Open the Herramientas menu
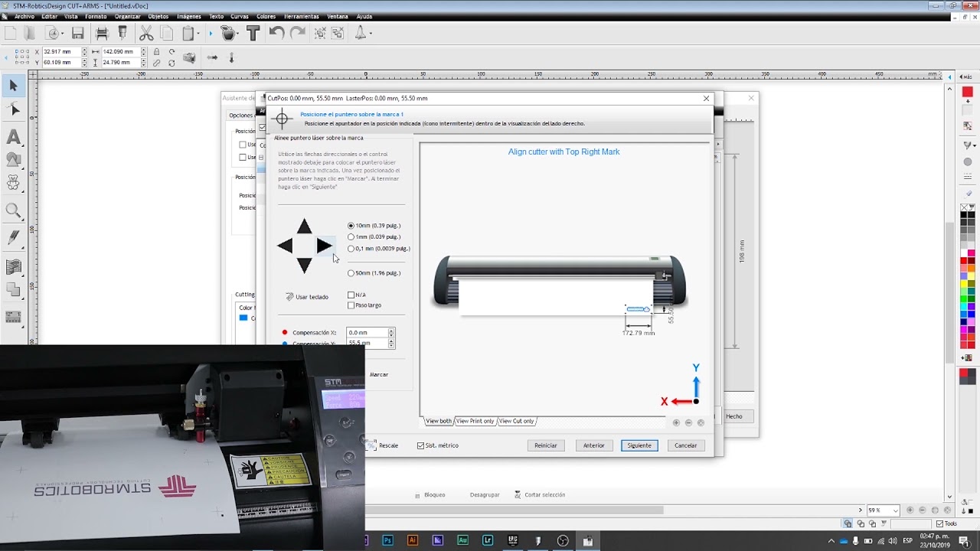The height and width of the screenshot is (551, 980). [x=302, y=16]
